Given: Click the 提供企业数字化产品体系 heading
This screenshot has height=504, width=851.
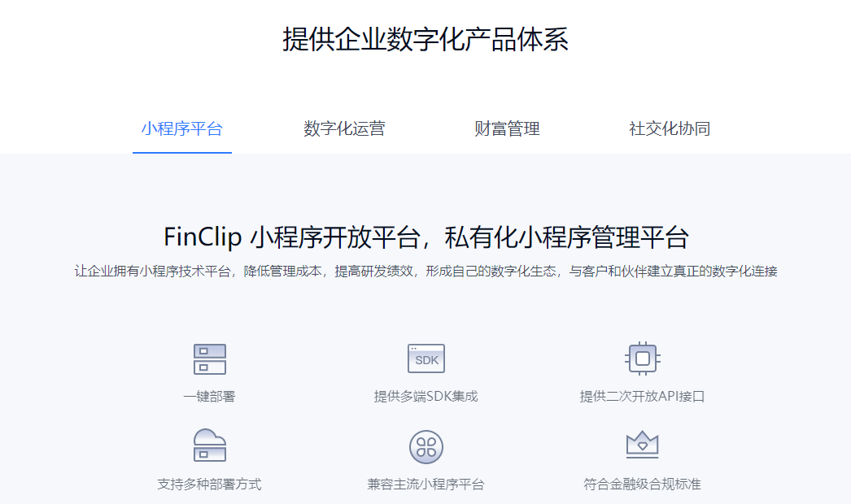Looking at the screenshot, I should (x=425, y=40).
